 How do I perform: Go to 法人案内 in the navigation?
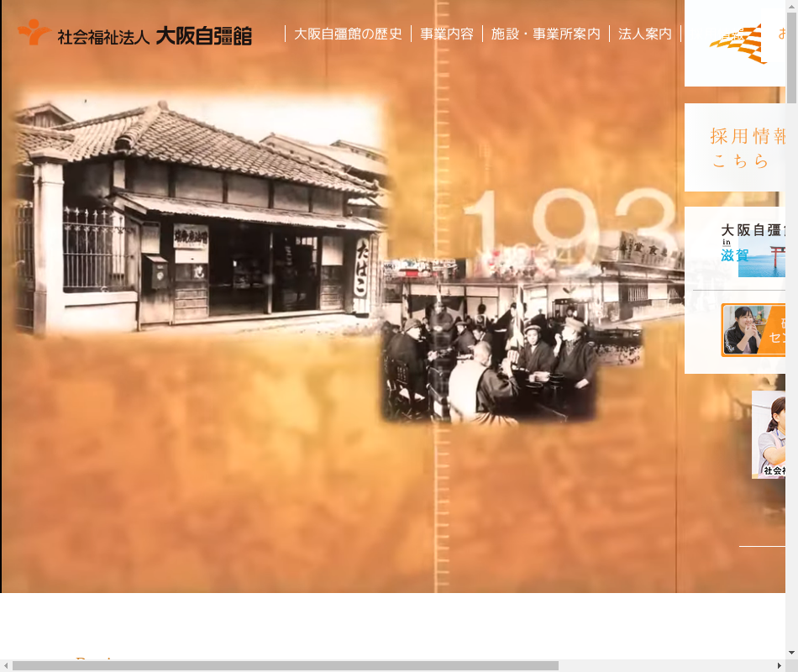point(644,34)
